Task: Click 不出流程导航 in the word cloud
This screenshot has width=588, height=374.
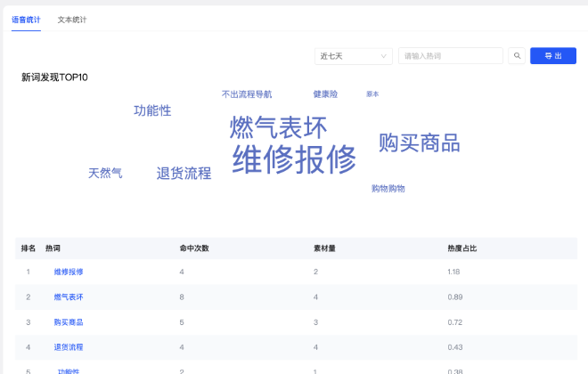Action: 247,93
